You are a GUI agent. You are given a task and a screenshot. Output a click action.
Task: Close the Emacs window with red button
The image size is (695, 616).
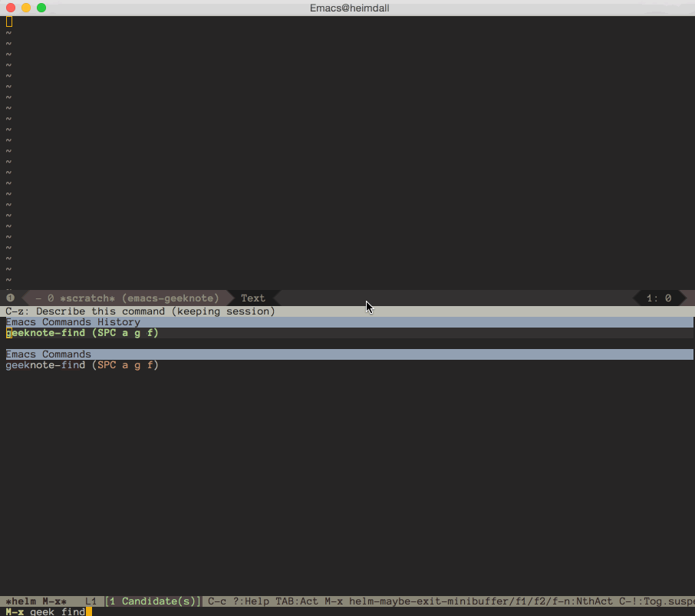11,8
